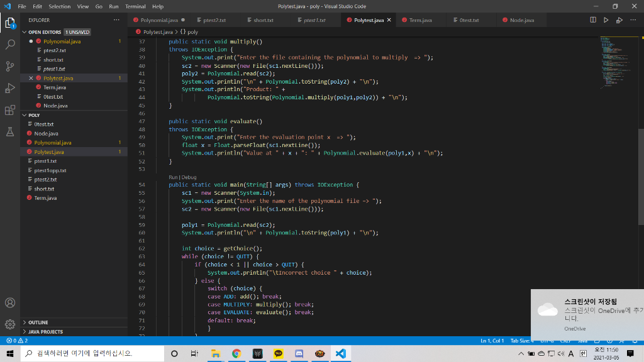Click the Run Java file play button
This screenshot has width=644, height=362.
[606, 19]
